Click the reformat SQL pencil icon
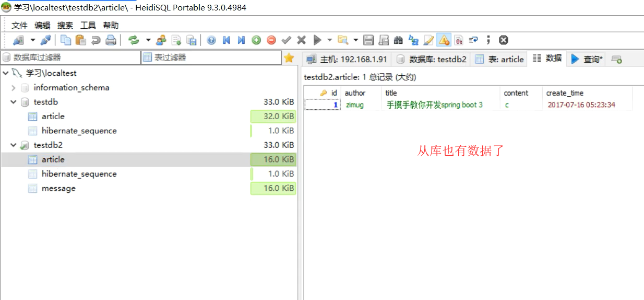 click(428, 40)
